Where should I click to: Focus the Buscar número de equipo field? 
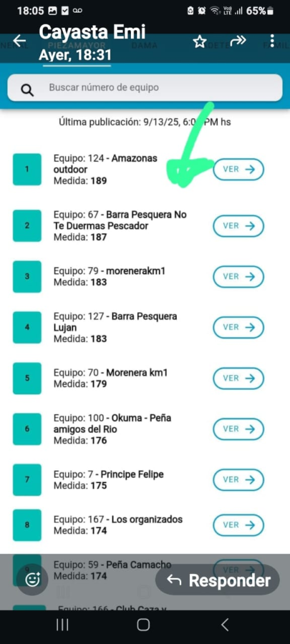[145, 87]
